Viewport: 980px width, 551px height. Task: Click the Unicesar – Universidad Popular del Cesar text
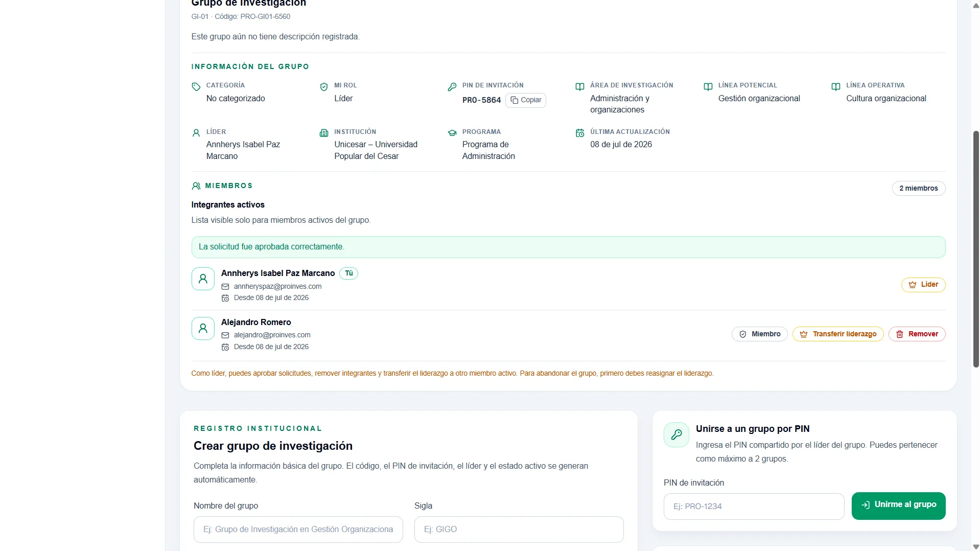click(376, 150)
